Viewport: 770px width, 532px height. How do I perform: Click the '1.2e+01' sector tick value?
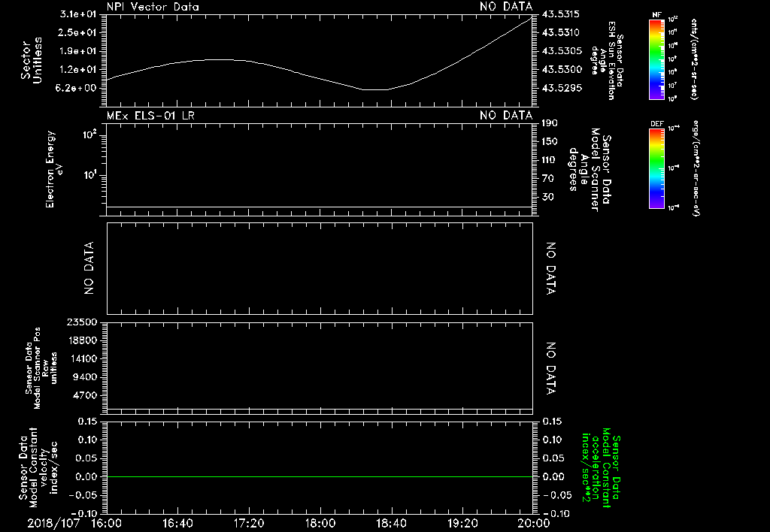(x=78, y=70)
